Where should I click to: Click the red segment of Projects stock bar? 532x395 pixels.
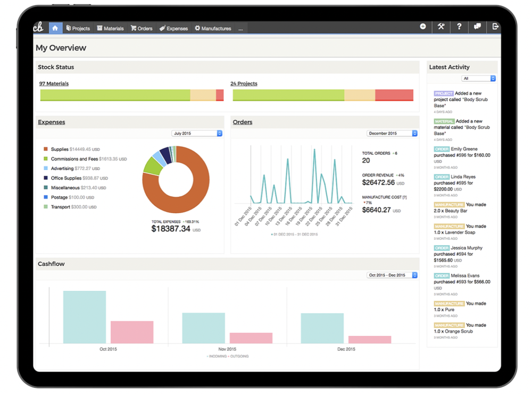click(394, 95)
